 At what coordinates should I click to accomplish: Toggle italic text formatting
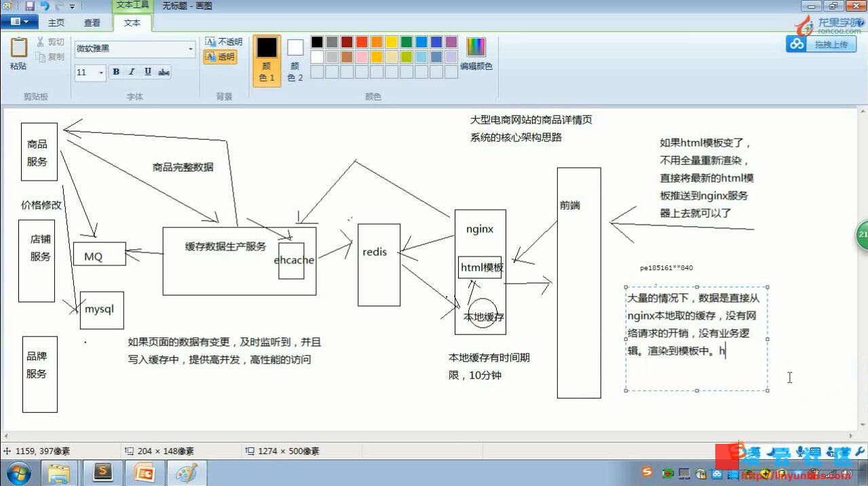(132, 72)
